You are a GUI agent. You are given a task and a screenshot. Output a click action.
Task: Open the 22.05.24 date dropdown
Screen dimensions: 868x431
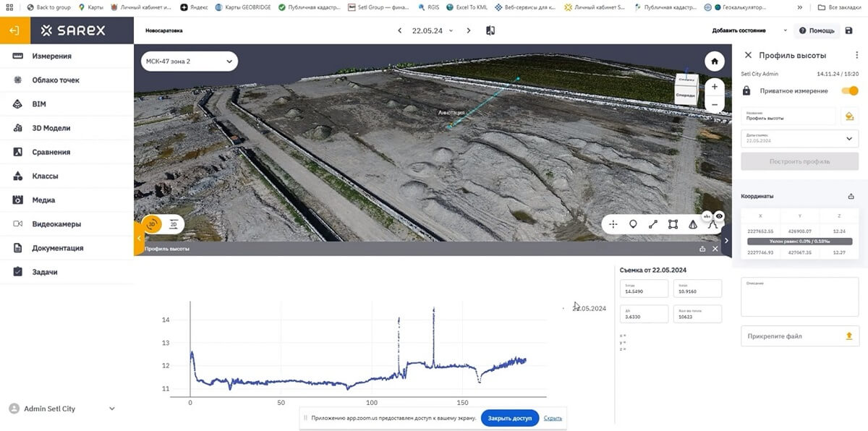coord(433,30)
